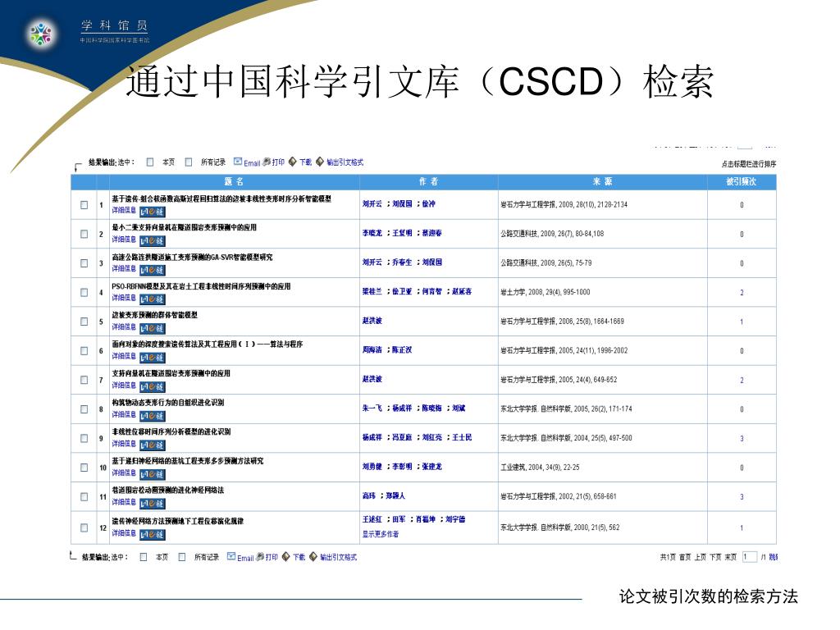The image size is (840, 630).
Task: Go to 末页 in the pagination bar
Action: coord(731,557)
